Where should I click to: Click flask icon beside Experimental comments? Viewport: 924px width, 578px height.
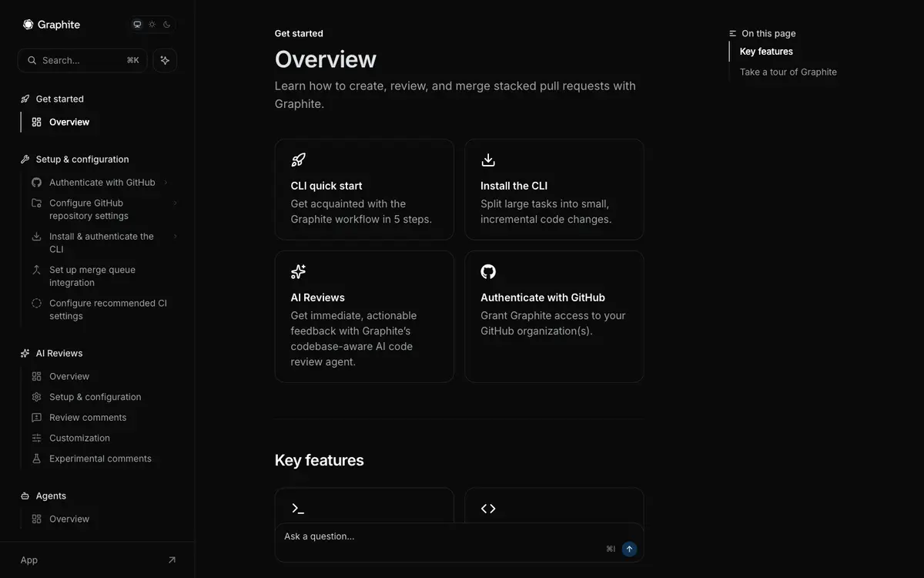tap(36, 459)
